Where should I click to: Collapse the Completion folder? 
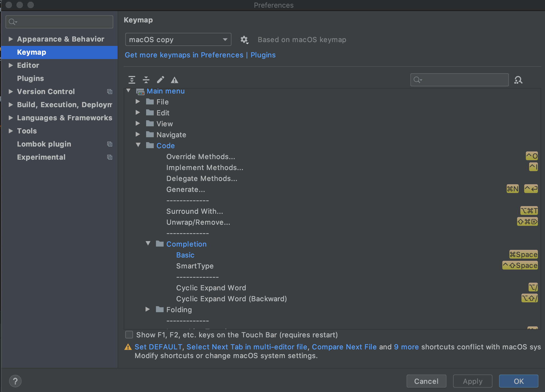(x=148, y=244)
